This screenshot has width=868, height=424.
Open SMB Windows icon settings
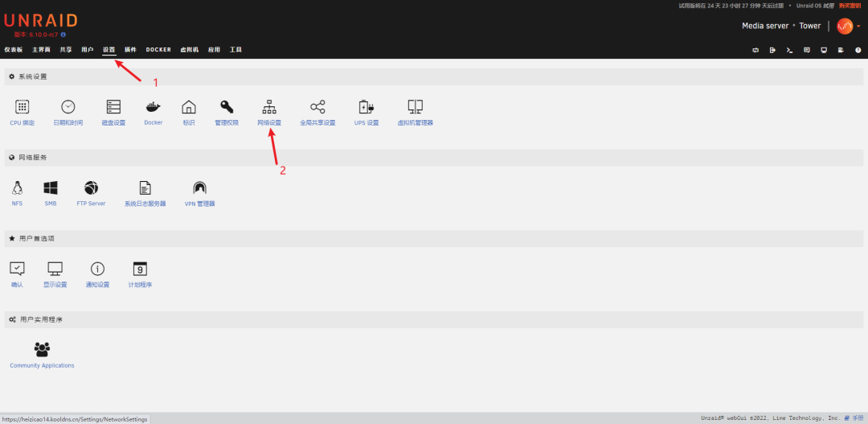pos(51,188)
